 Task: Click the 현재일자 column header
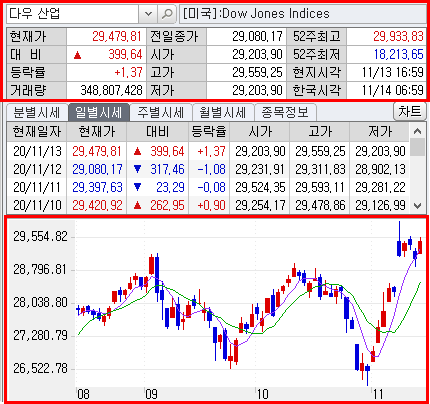pyautogui.click(x=37, y=131)
